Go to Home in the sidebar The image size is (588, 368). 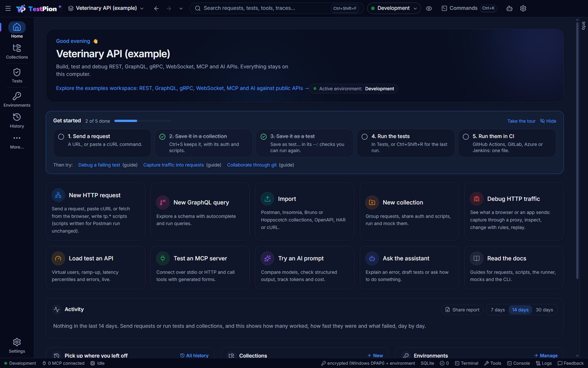17,30
